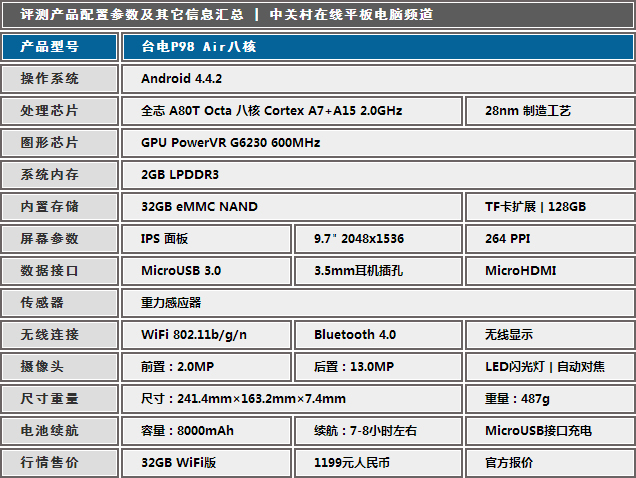The width and height of the screenshot is (636, 478).
Task: Click the '无线连接' row label
Action: pyautogui.click(x=60, y=336)
